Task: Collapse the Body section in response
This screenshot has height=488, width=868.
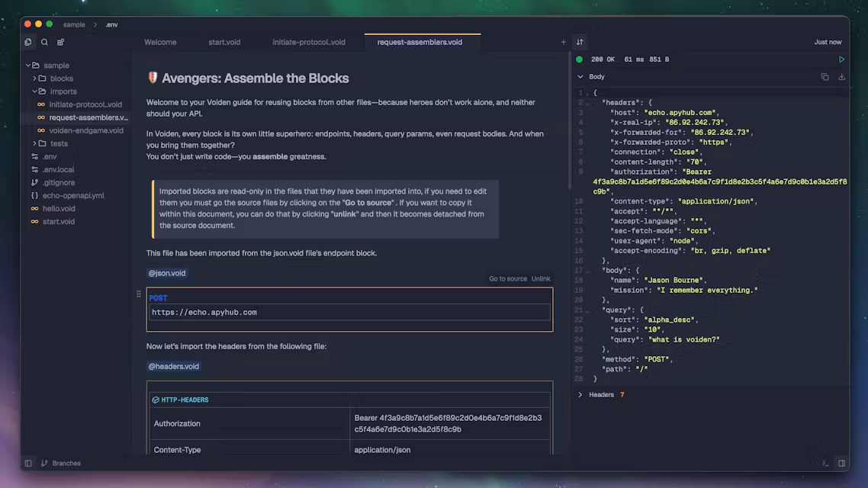Action: click(580, 77)
